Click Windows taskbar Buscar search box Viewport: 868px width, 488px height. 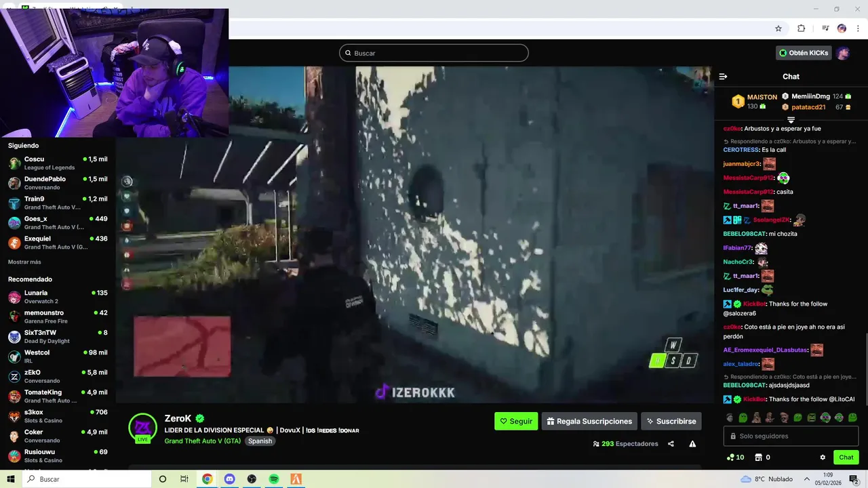point(86,479)
